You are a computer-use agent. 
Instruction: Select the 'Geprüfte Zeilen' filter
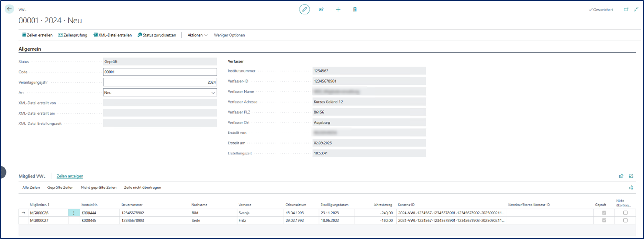pyautogui.click(x=60, y=188)
